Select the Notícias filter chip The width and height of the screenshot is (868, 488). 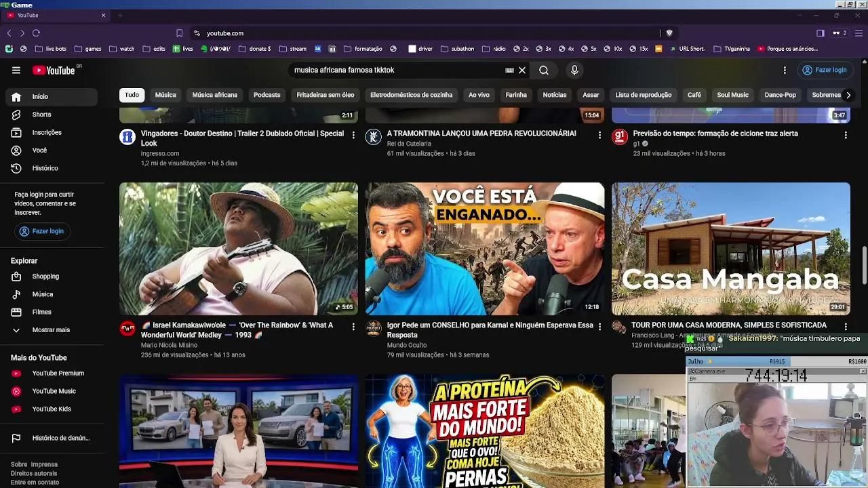[555, 95]
